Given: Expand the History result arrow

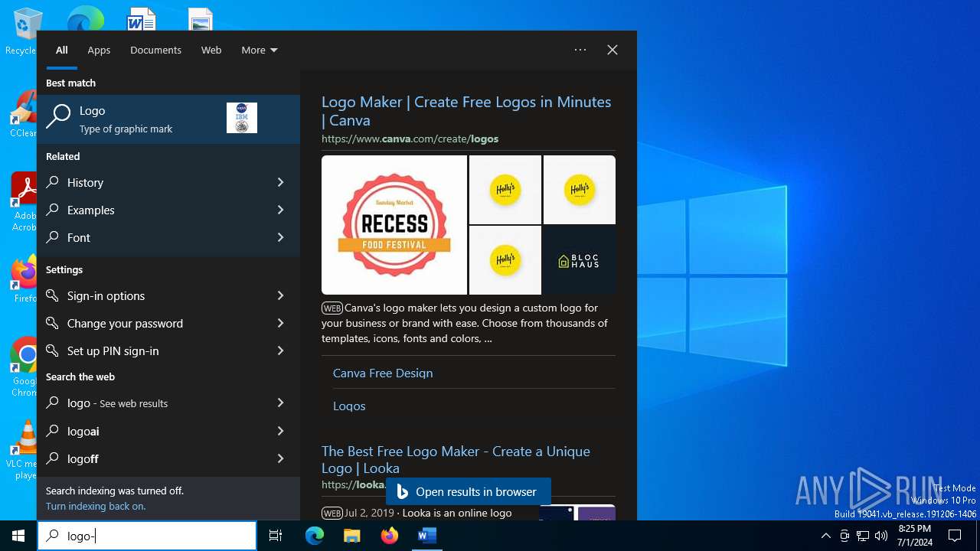Looking at the screenshot, I should (280, 182).
